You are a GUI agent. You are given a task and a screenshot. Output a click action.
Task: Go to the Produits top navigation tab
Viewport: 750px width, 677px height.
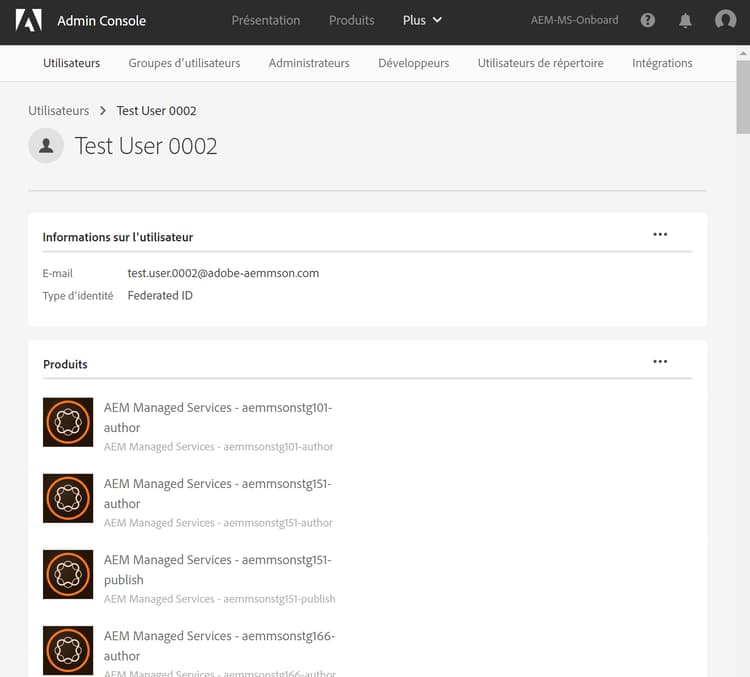point(352,20)
